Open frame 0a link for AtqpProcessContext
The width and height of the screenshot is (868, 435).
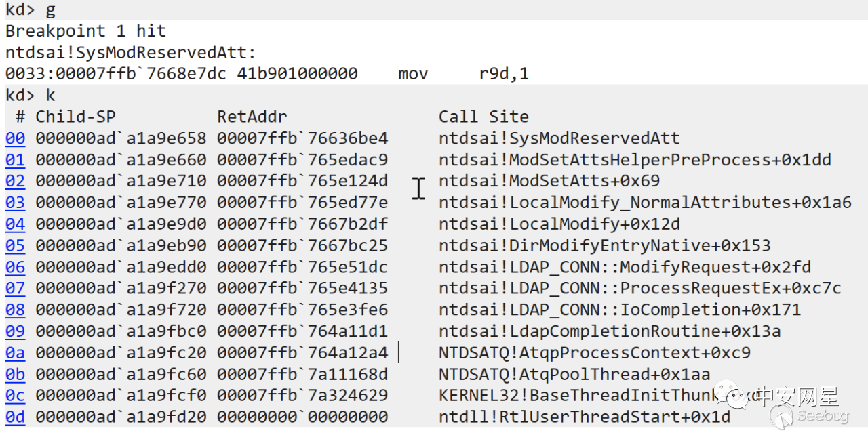point(15,353)
